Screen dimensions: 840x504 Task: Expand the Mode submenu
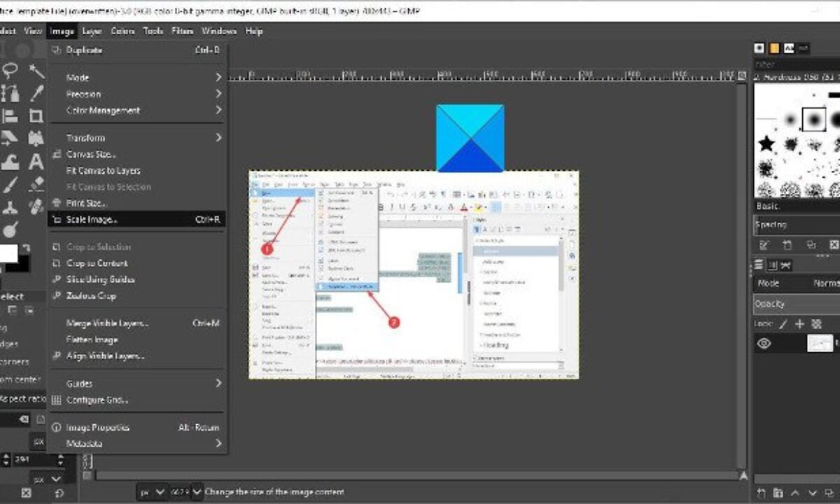coord(137,78)
